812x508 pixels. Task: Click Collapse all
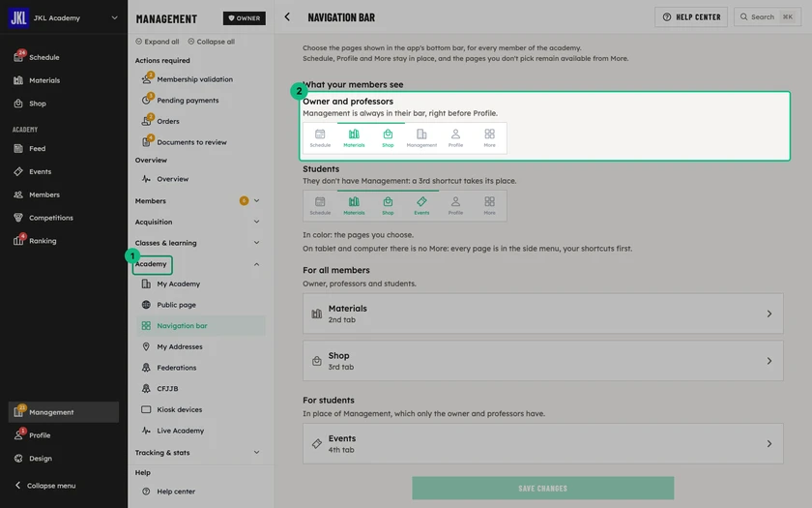(212, 42)
